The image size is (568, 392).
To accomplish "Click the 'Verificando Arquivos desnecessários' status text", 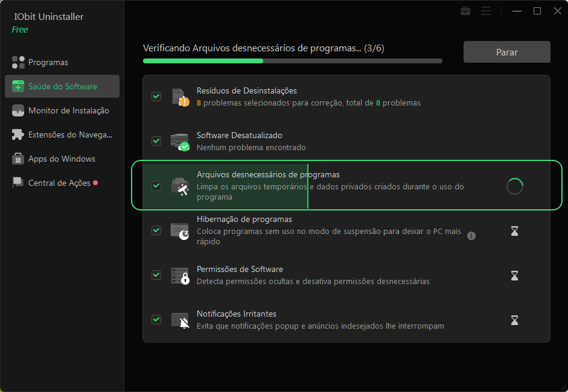I will pyautogui.click(x=263, y=48).
